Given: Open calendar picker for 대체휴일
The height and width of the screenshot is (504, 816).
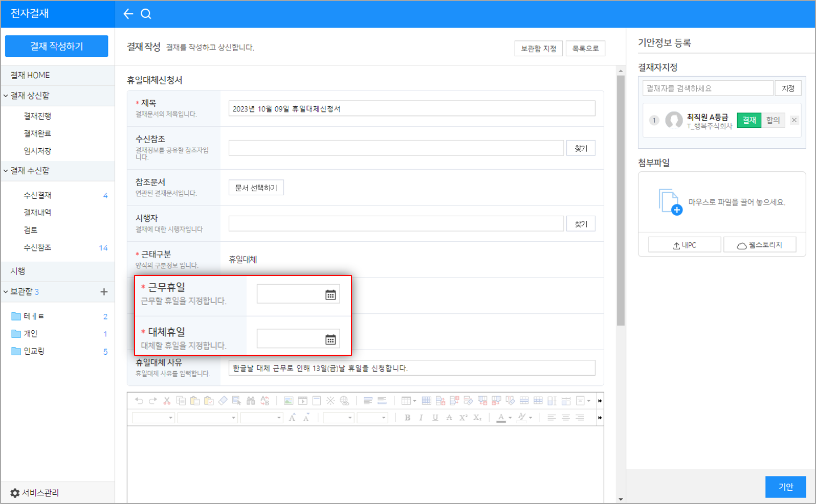Looking at the screenshot, I should 330,339.
